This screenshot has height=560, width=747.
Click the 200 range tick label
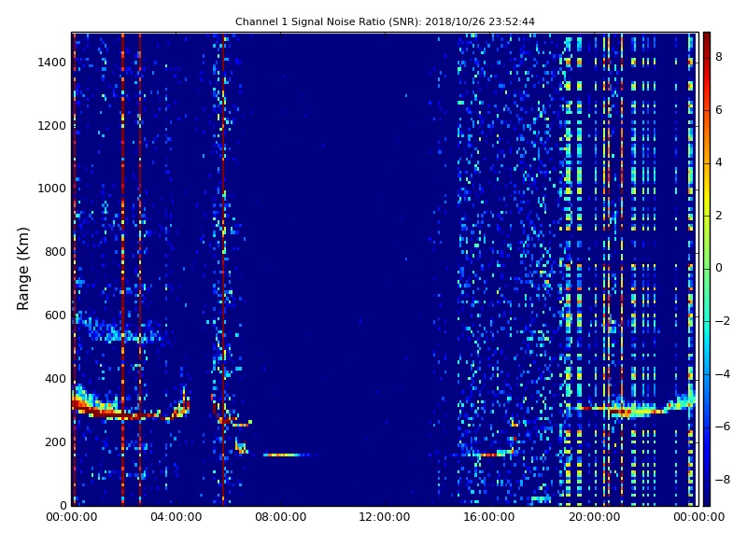[x=55, y=441]
